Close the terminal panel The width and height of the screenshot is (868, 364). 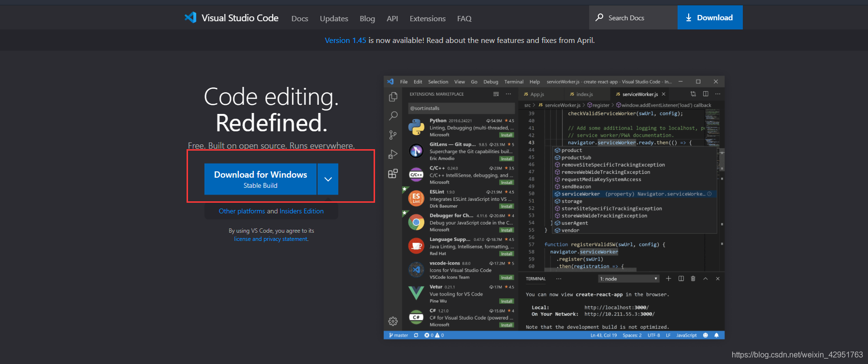click(718, 279)
